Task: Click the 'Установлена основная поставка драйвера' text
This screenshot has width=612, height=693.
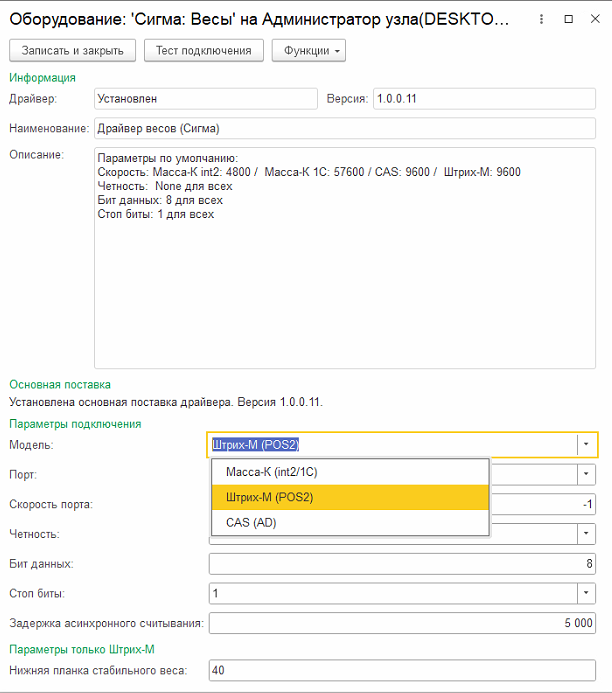Action: coord(166,402)
